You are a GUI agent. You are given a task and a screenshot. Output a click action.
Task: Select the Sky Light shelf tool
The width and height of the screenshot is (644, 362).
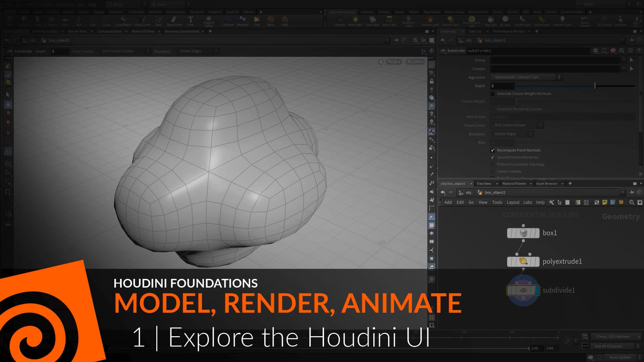click(x=490, y=21)
